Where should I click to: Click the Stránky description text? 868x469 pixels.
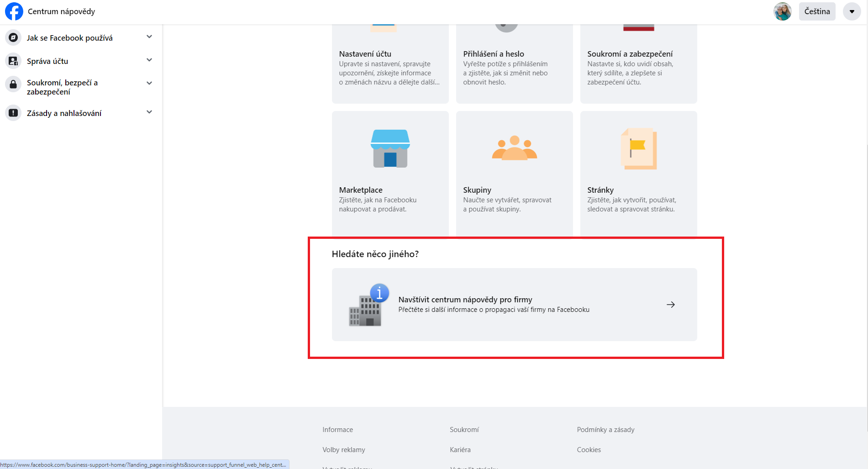631,205
